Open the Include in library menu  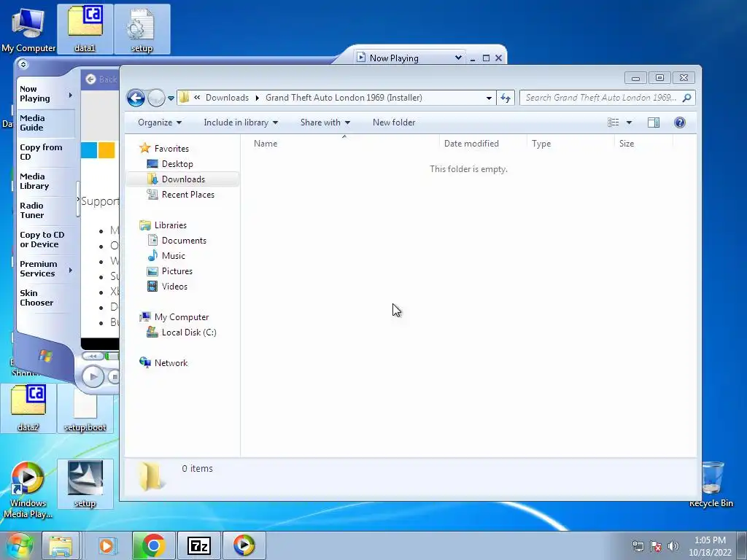click(241, 122)
